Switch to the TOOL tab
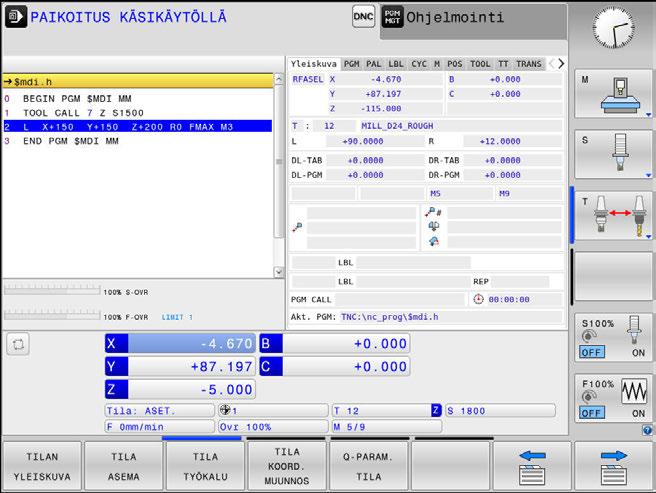 (480, 64)
